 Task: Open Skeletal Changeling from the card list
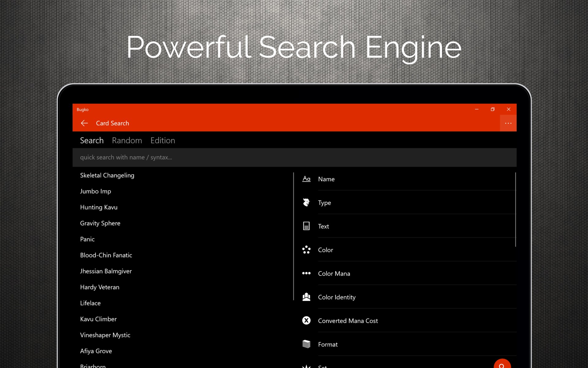coord(107,175)
